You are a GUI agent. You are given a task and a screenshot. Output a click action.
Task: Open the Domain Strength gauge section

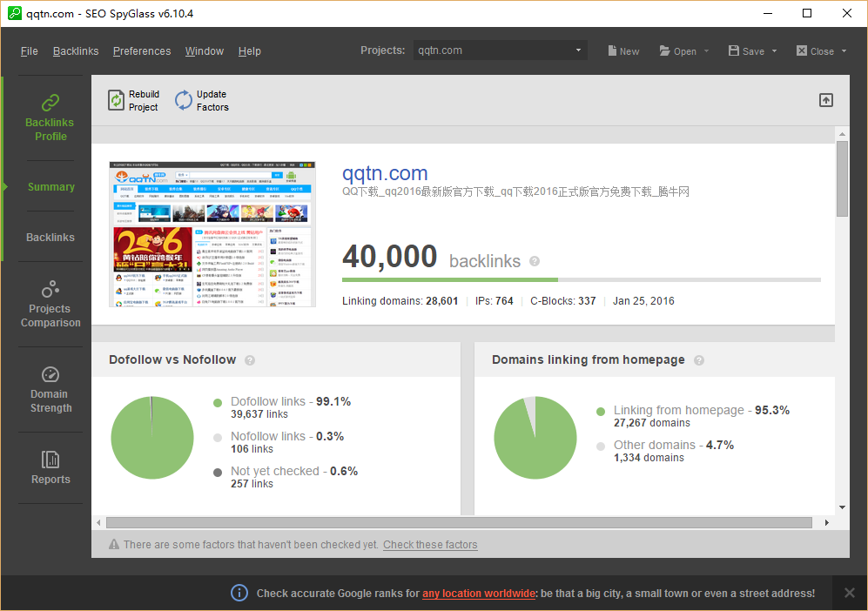point(50,389)
